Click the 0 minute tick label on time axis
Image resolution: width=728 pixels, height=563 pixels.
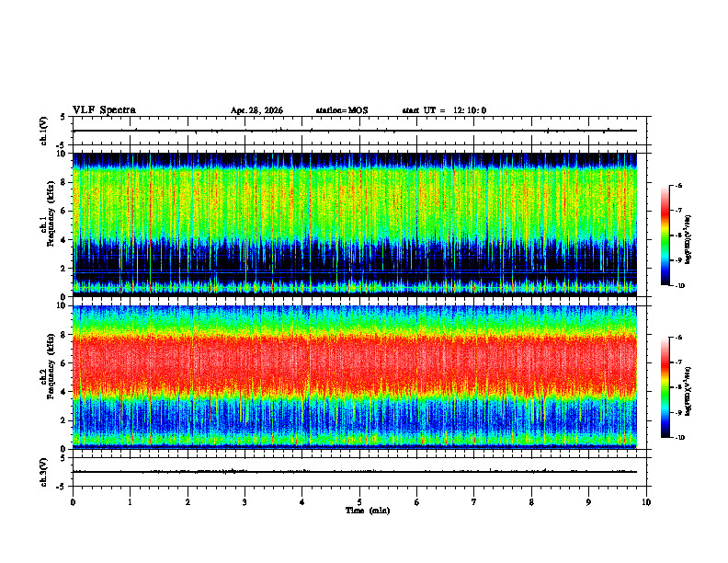click(73, 502)
